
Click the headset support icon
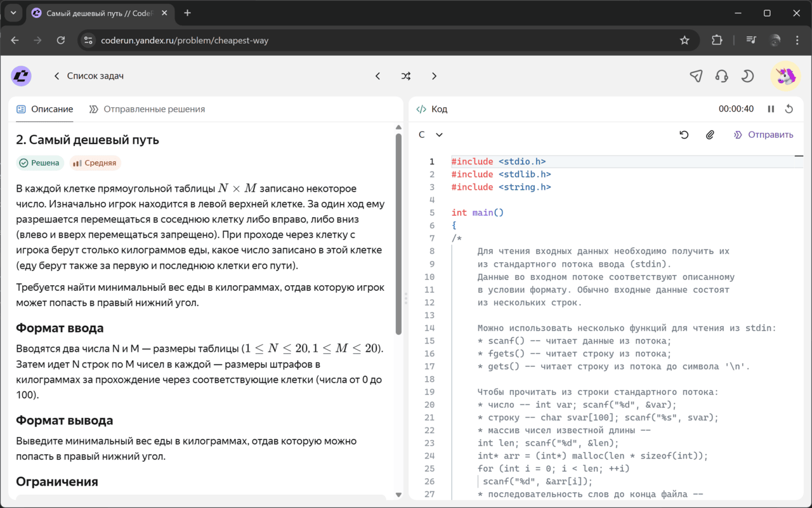[721, 76]
